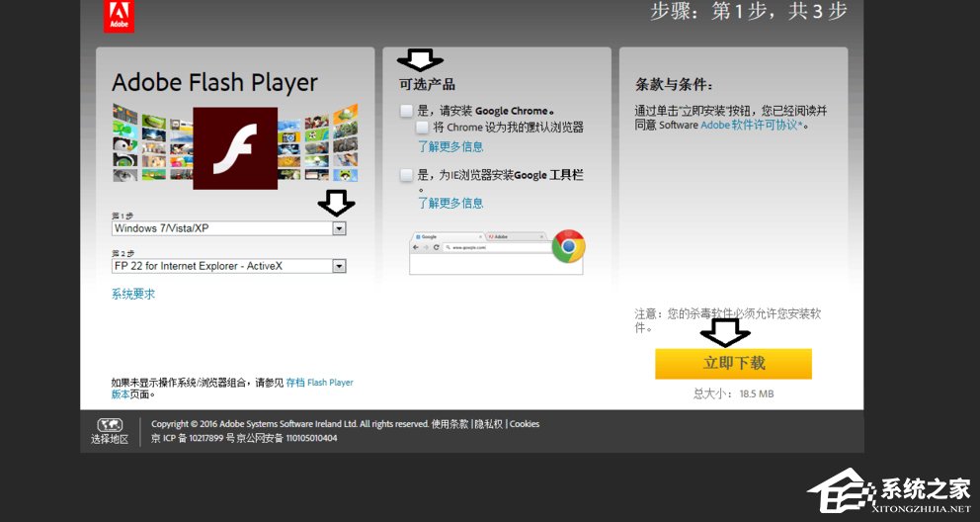Click the red Adobe logo

[118, 14]
